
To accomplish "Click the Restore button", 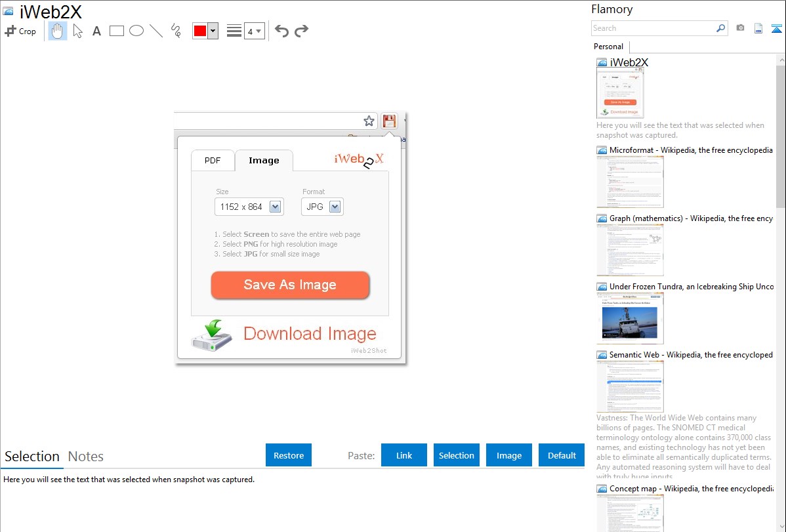I will coord(289,455).
